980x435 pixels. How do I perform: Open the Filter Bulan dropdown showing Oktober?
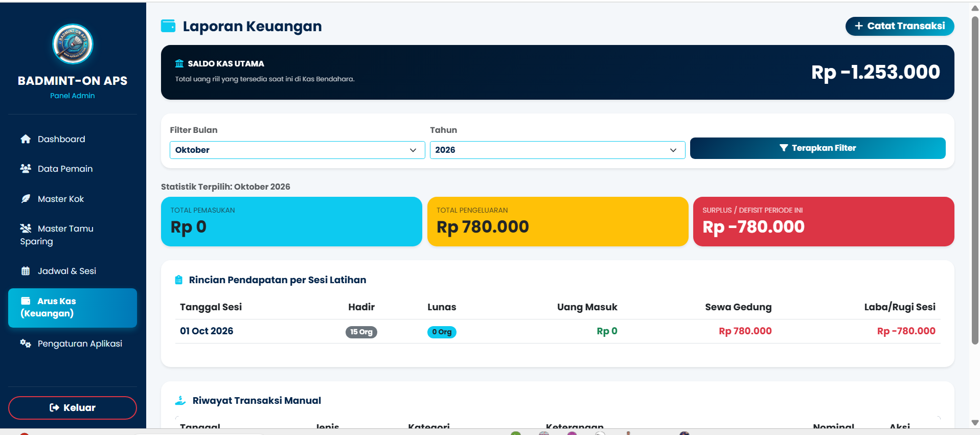[297, 150]
